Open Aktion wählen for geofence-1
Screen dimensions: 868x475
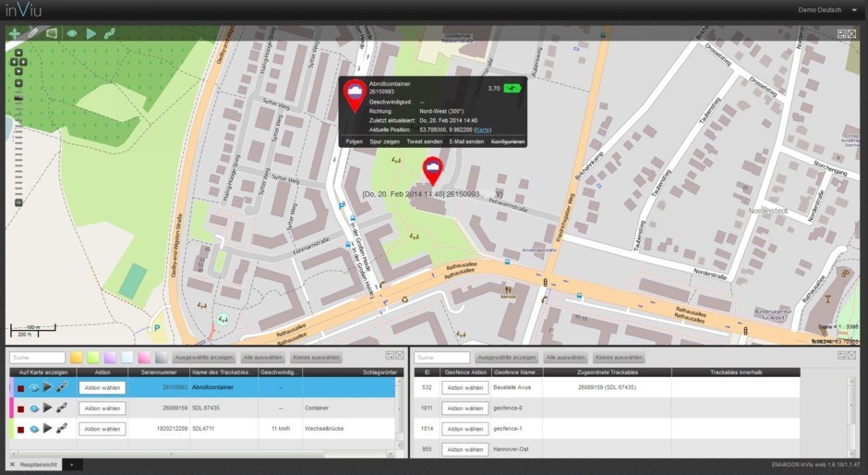tap(465, 429)
